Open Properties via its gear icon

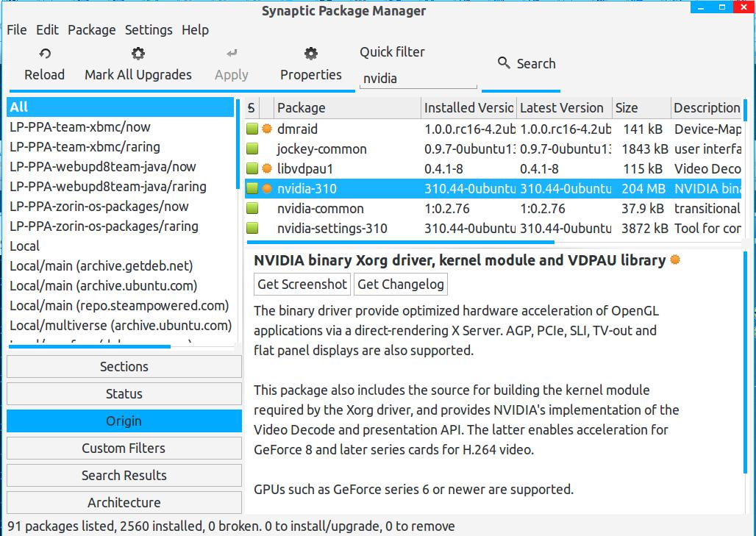(310, 54)
